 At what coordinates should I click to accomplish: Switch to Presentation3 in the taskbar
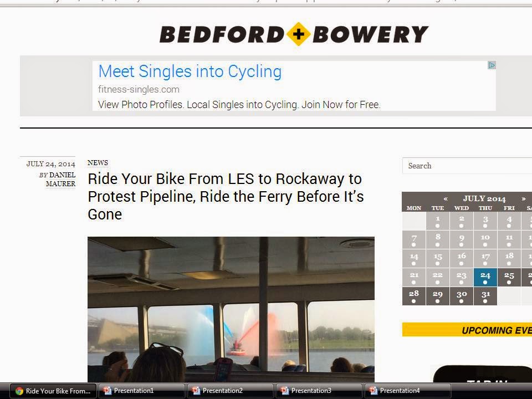(x=319, y=391)
